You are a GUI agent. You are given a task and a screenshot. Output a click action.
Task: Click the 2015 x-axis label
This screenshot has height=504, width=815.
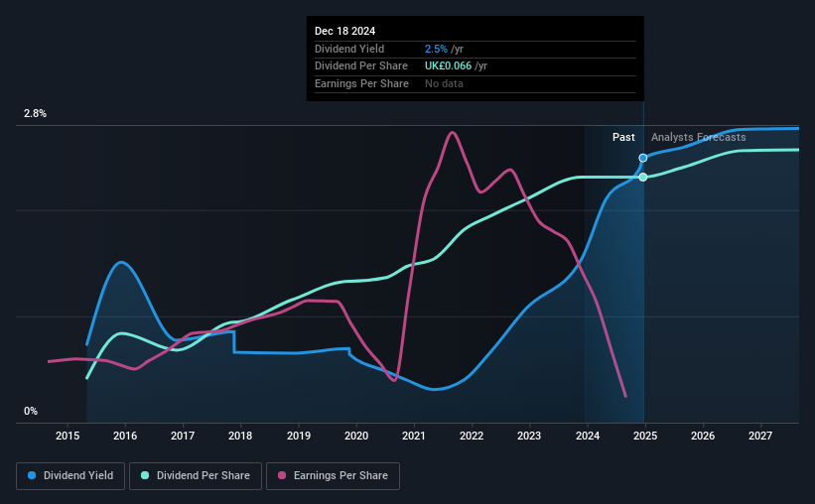[x=68, y=436]
